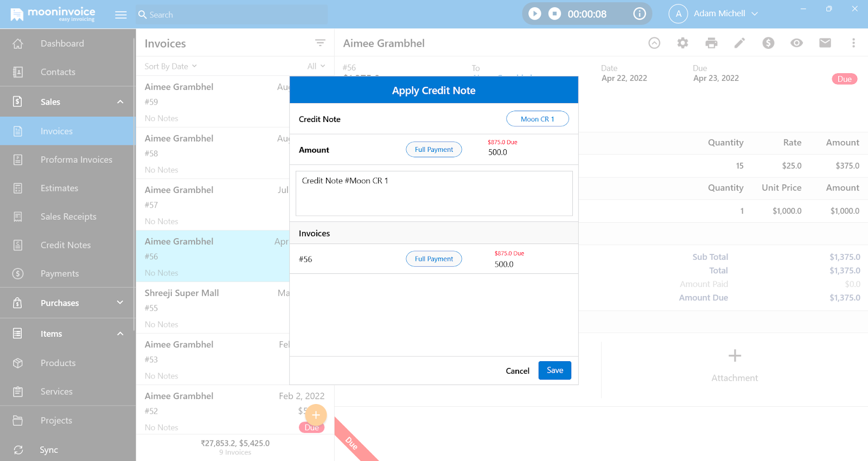Viewport: 868px width, 461px height.
Task: Open Sales Receipts in sidebar
Action: tap(67, 216)
